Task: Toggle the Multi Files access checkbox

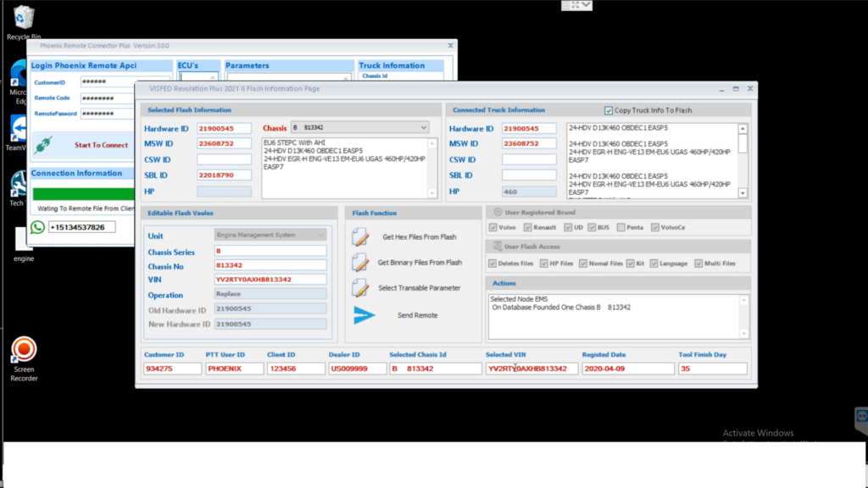Action: [698, 263]
